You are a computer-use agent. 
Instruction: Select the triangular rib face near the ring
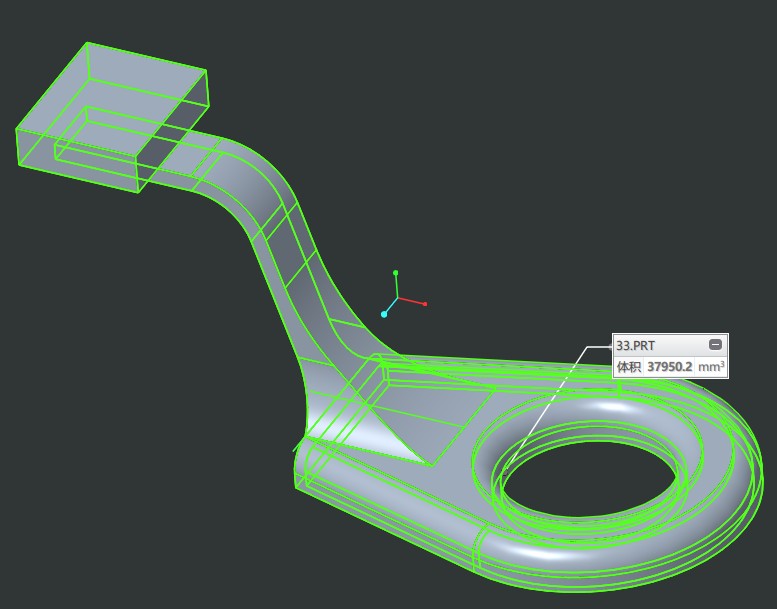click(385, 432)
